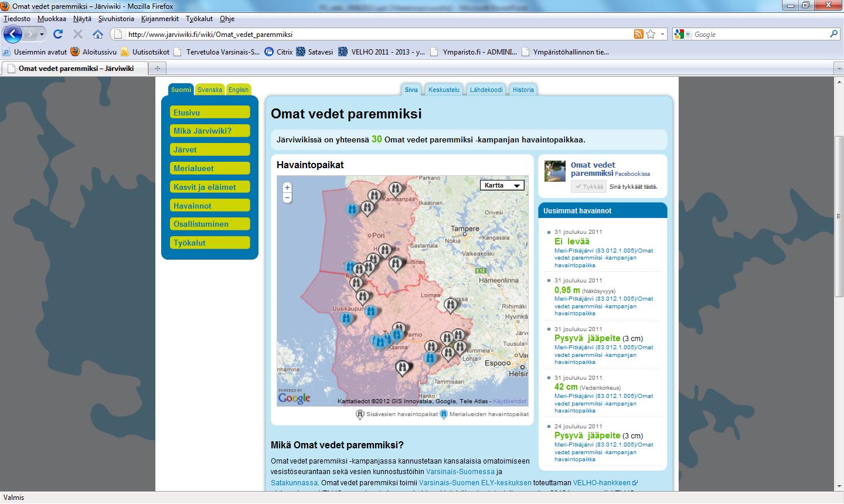This screenshot has height=504, width=844.
Task: Open the Ohje menu
Action: [x=227, y=19]
